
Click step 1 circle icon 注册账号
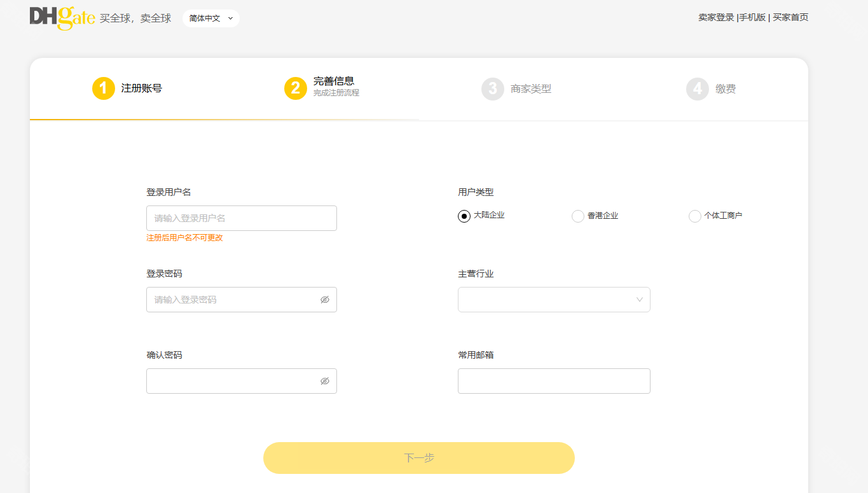point(104,88)
